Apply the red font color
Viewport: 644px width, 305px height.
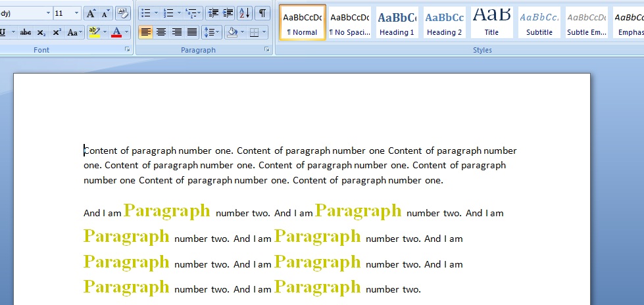coord(116,32)
